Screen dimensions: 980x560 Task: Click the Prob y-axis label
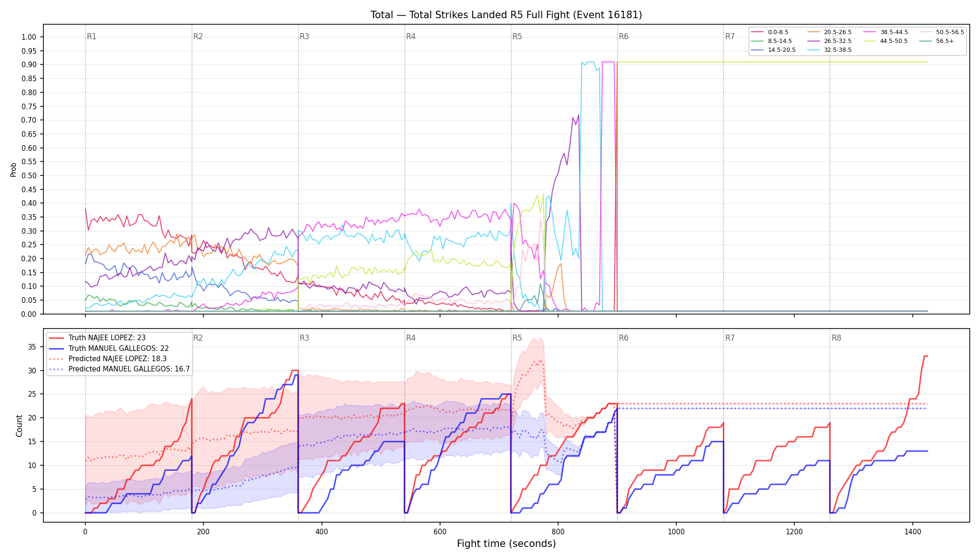click(14, 169)
